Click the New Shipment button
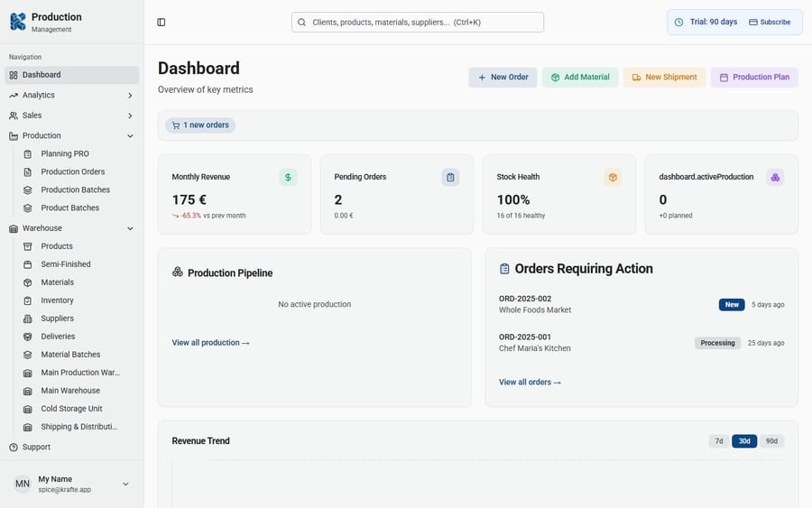812x508 pixels. point(664,78)
